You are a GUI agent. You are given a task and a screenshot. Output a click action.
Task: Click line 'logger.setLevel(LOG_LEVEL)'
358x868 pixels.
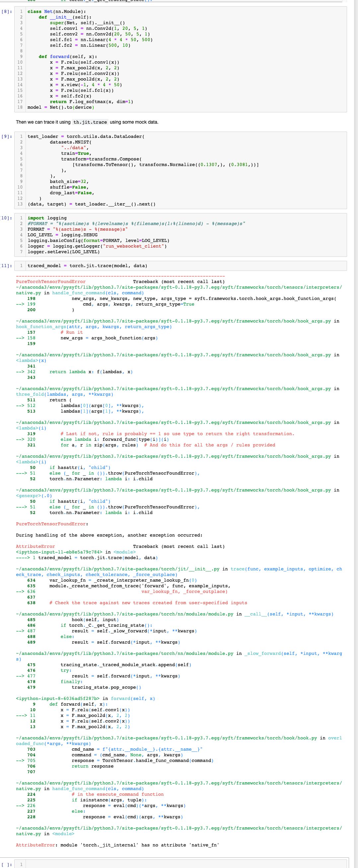[x=64, y=252]
